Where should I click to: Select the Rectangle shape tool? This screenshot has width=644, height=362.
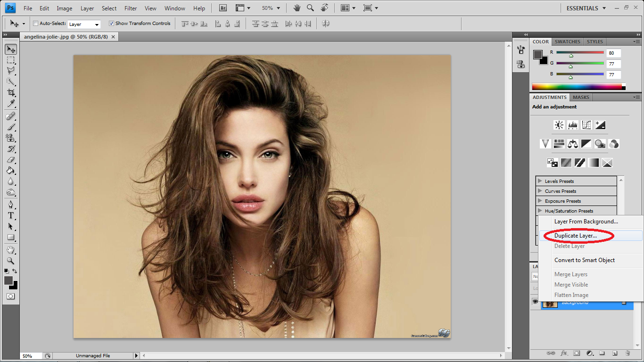(x=11, y=238)
